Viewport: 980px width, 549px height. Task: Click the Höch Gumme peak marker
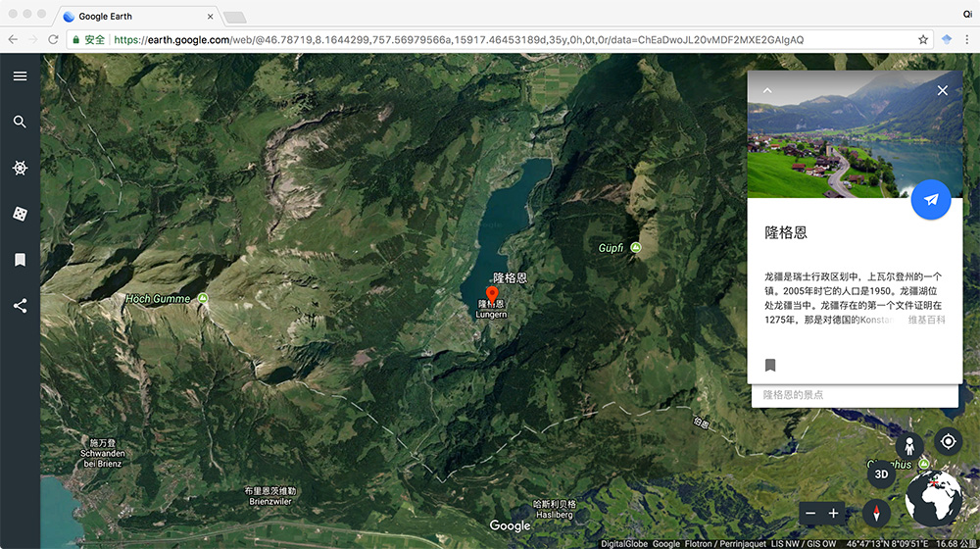(x=203, y=298)
